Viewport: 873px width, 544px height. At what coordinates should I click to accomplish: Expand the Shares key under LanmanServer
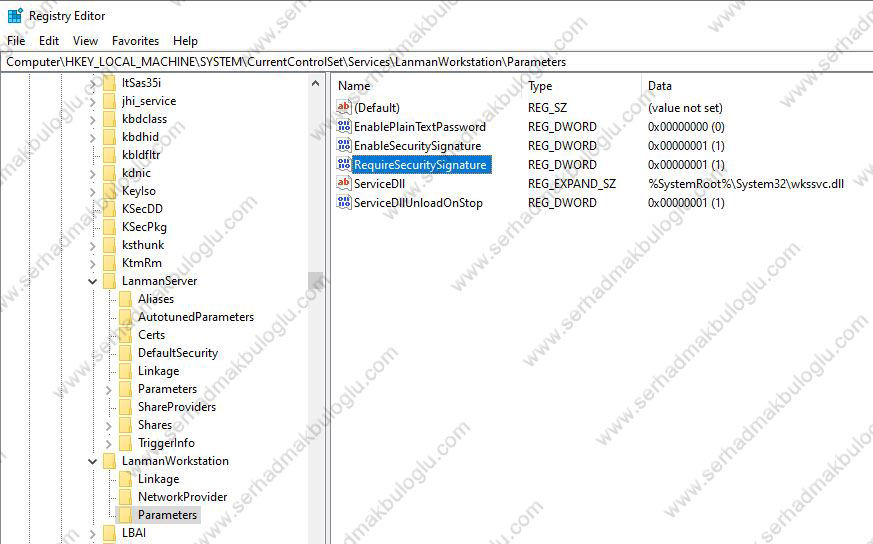[109, 425]
